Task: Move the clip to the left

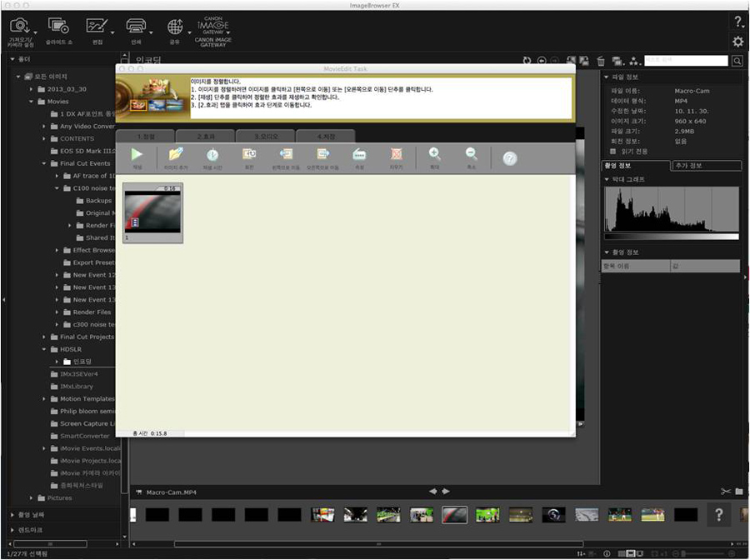Action: (286, 158)
